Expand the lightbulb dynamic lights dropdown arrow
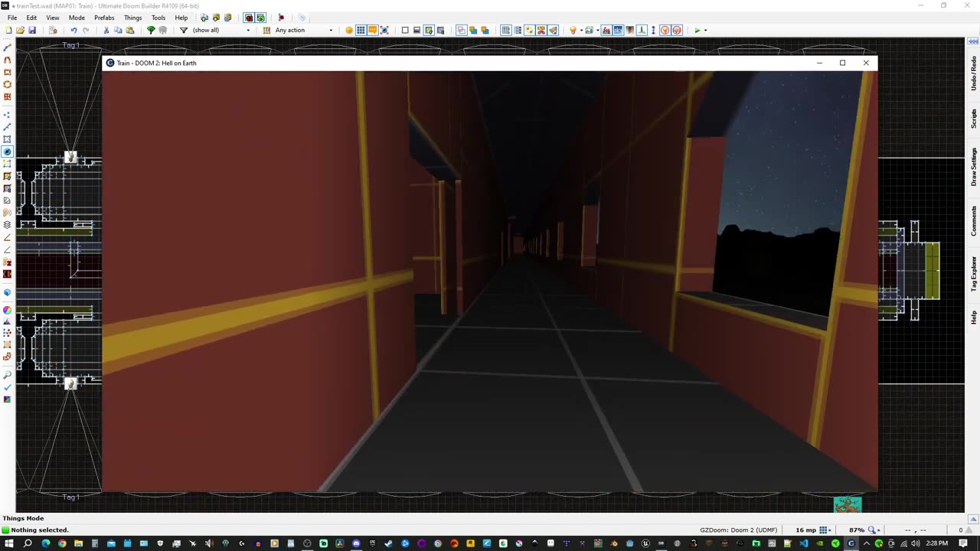Screen dimensions: 980x551 click(581, 30)
